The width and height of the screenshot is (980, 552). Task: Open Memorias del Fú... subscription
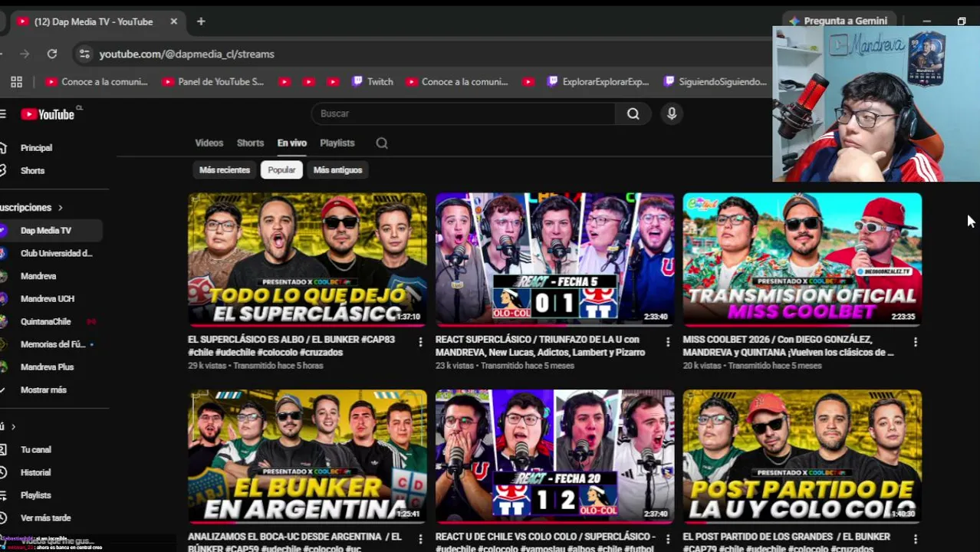tap(53, 344)
